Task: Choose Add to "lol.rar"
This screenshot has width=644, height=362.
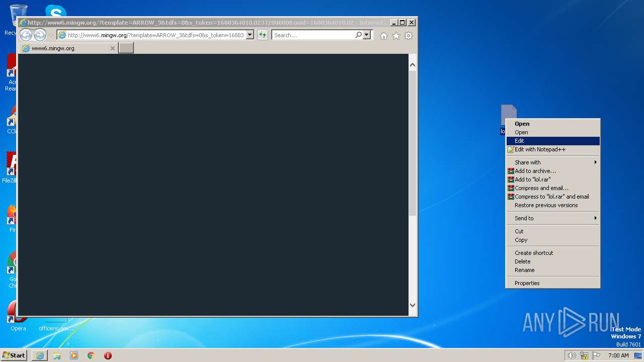Action: click(553, 179)
